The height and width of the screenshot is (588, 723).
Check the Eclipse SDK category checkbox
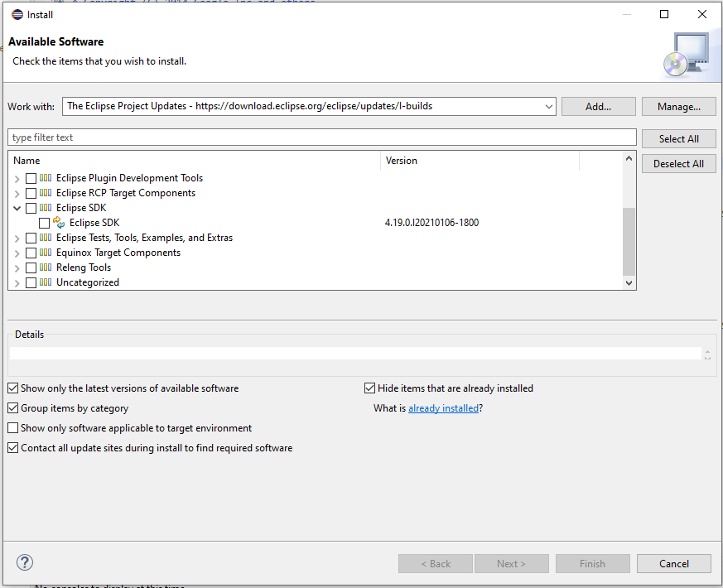click(x=31, y=208)
